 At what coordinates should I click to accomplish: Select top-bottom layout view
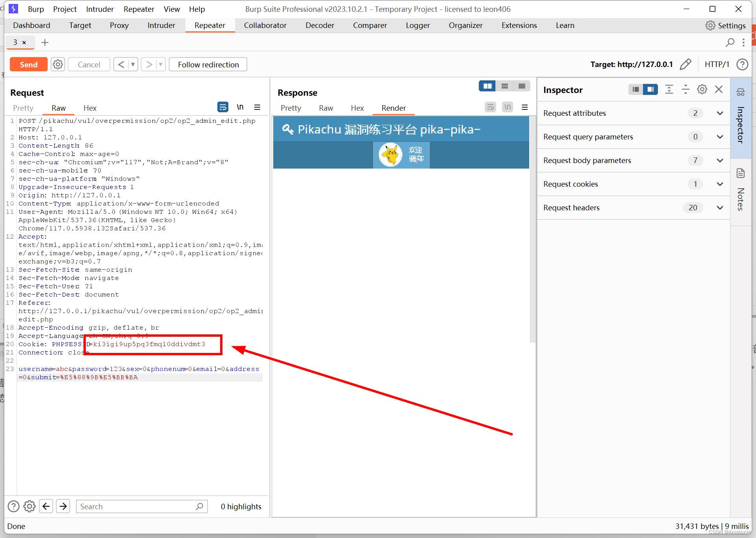505,86
